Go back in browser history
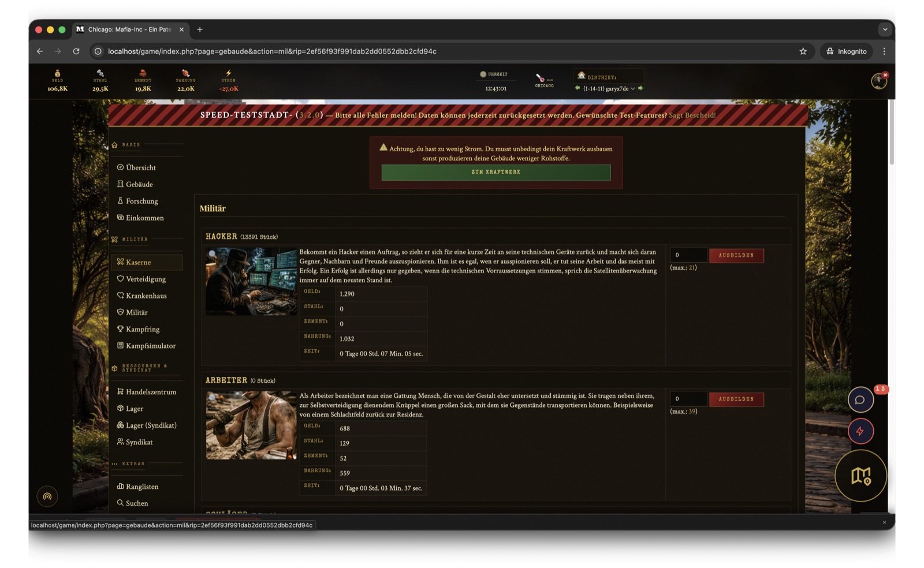Viewport: 924px width, 568px height. pos(40,51)
